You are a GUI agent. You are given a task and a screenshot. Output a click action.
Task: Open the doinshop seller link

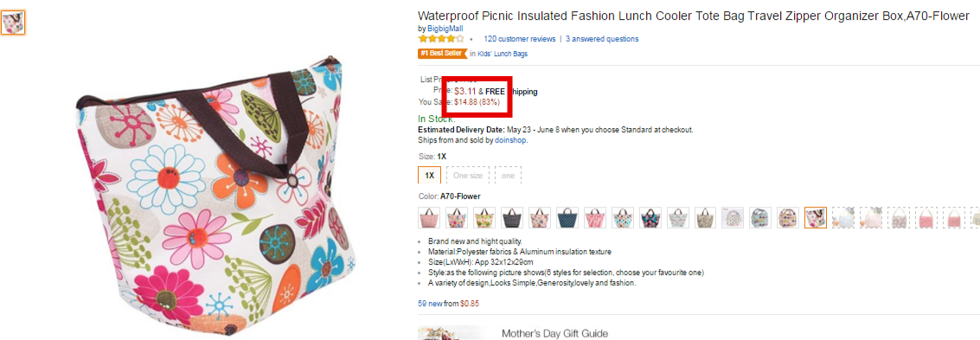coord(510,140)
